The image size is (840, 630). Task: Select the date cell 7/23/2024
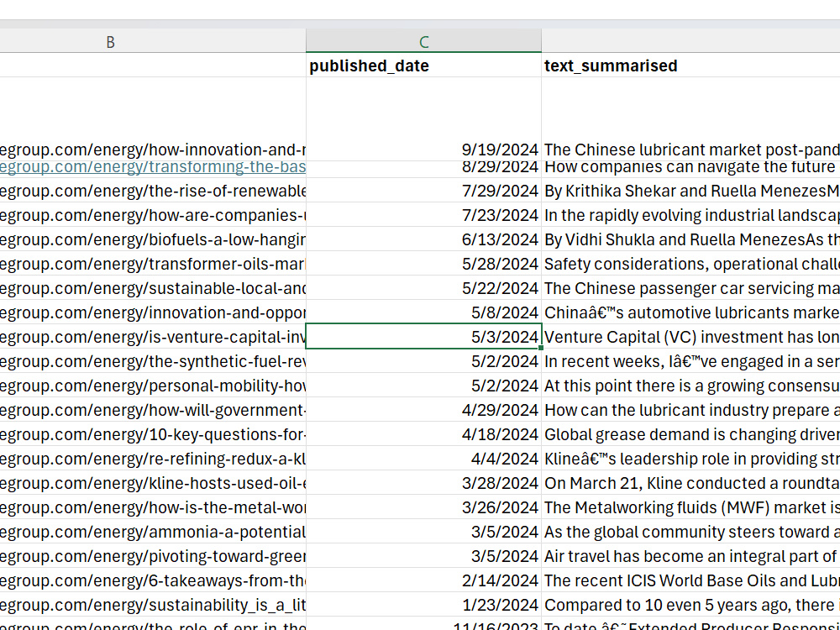[423, 215]
